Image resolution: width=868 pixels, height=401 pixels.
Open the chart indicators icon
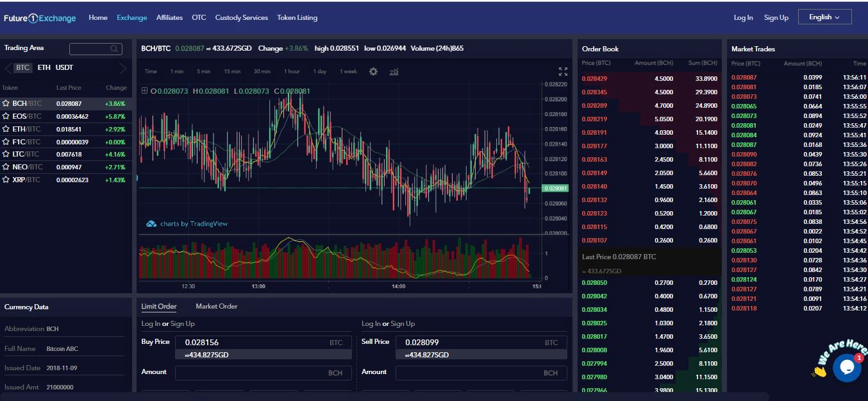coord(394,71)
